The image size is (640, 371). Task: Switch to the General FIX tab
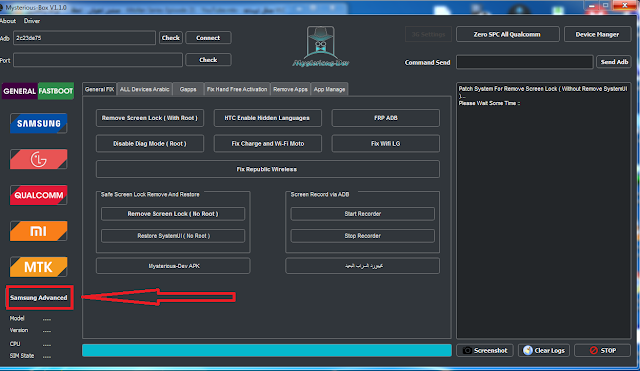[x=99, y=89]
